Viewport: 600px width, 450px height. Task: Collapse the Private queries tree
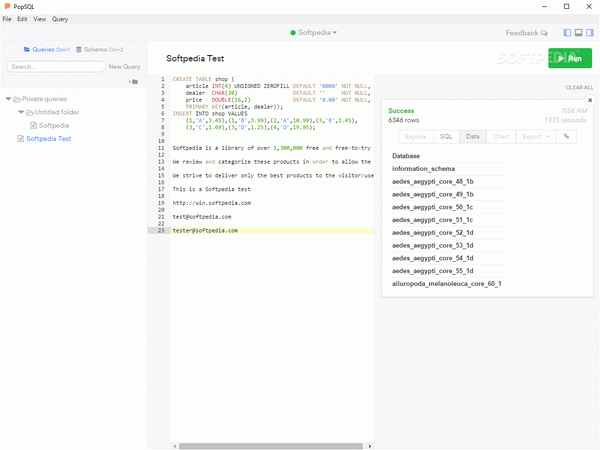[x=8, y=99]
